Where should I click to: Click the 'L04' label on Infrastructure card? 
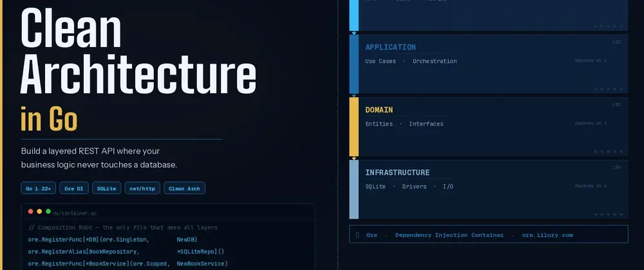tap(616, 167)
